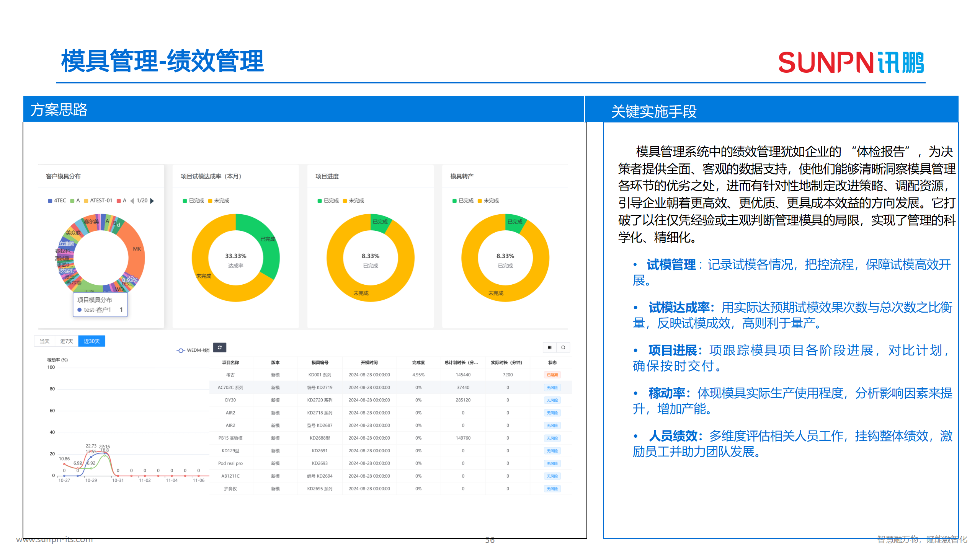Select the 当天 time range tab
The image size is (980, 551).
pos(44,341)
